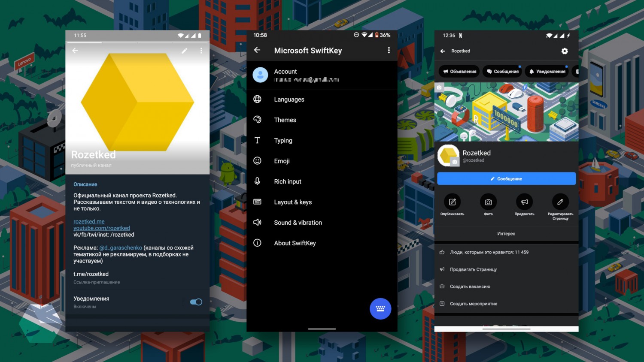The image size is (644, 362).
Task: Switch to the Объявления tab
Action: 459,72
